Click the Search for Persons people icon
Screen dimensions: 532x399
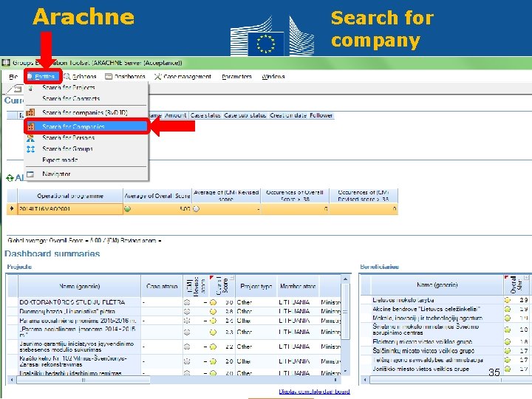tap(30, 138)
